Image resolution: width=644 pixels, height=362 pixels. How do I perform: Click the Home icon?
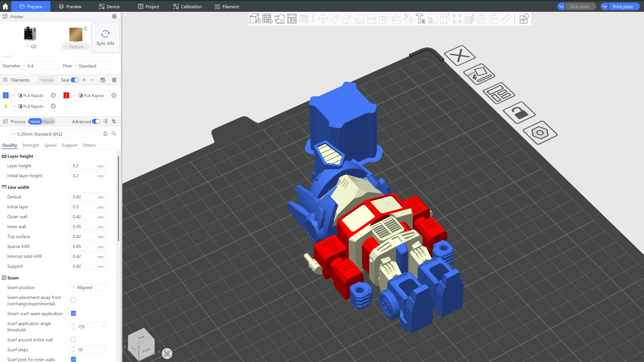point(5,6)
